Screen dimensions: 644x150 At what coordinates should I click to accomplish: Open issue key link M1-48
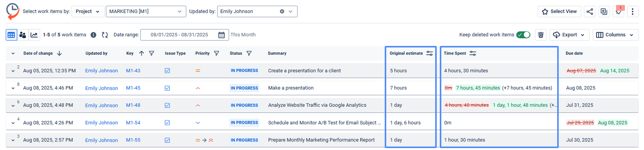[133, 105]
